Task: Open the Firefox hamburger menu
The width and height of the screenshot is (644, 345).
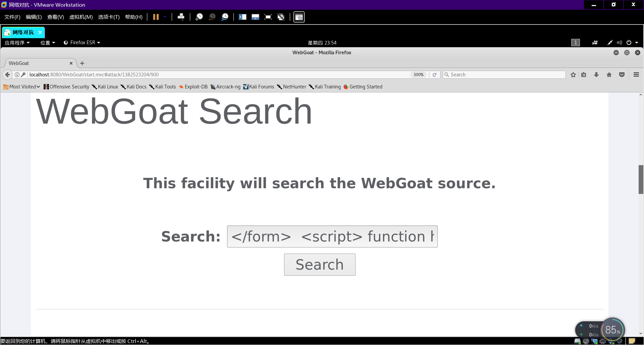Action: (x=636, y=75)
